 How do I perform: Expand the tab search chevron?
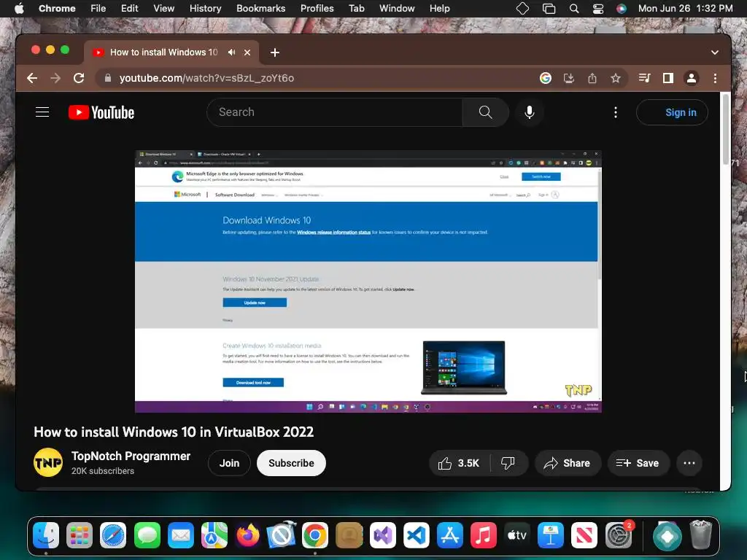(x=715, y=52)
